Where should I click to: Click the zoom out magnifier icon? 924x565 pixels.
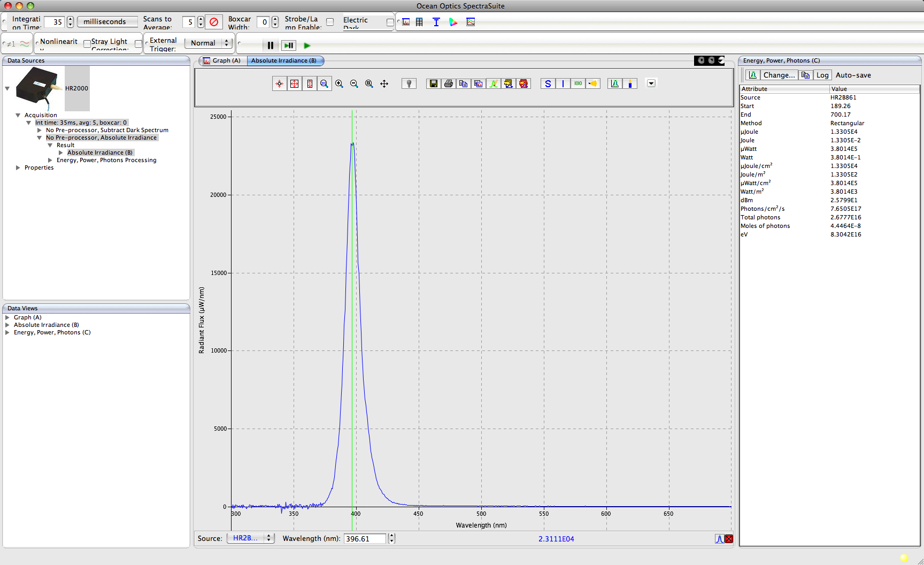coord(355,83)
